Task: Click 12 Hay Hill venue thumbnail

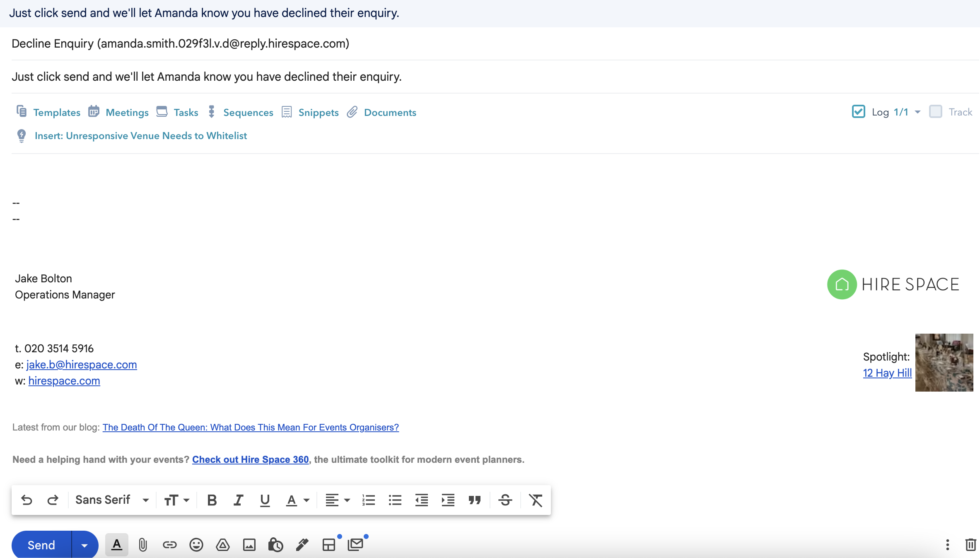Action: [x=944, y=363]
